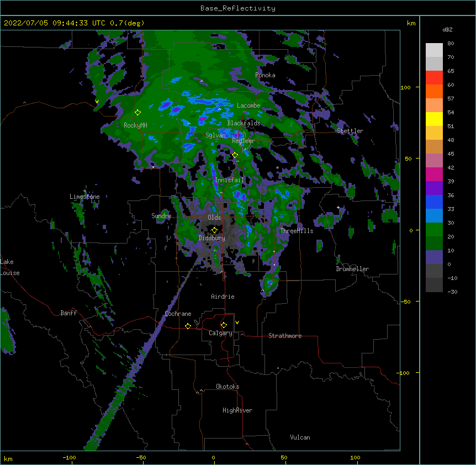Click the HighRiver label
This screenshot has width=476, height=465.
pyautogui.click(x=237, y=410)
